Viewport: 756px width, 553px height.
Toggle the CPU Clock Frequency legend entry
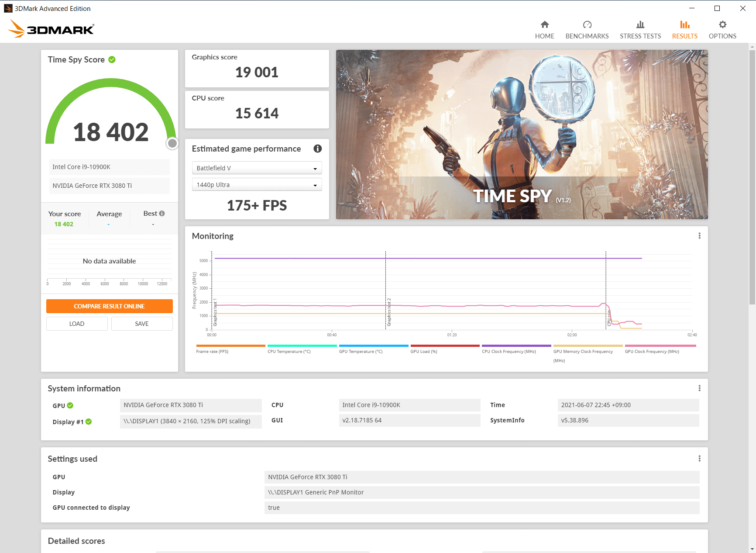click(x=516, y=349)
